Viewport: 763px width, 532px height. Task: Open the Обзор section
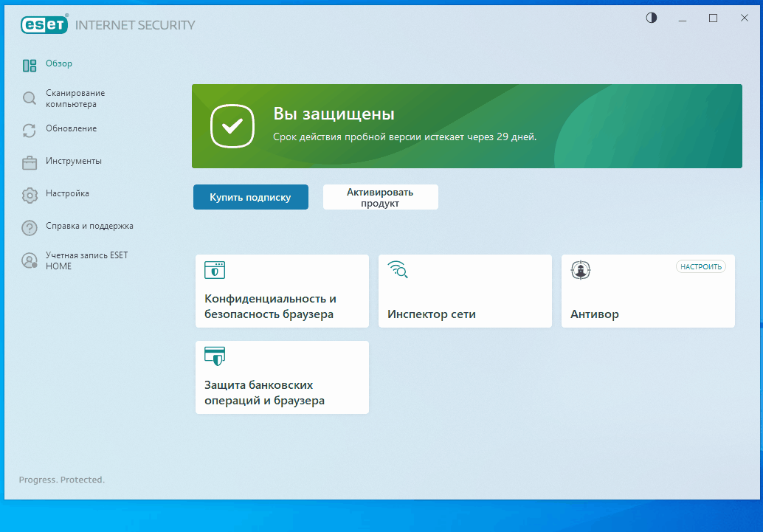coord(59,63)
